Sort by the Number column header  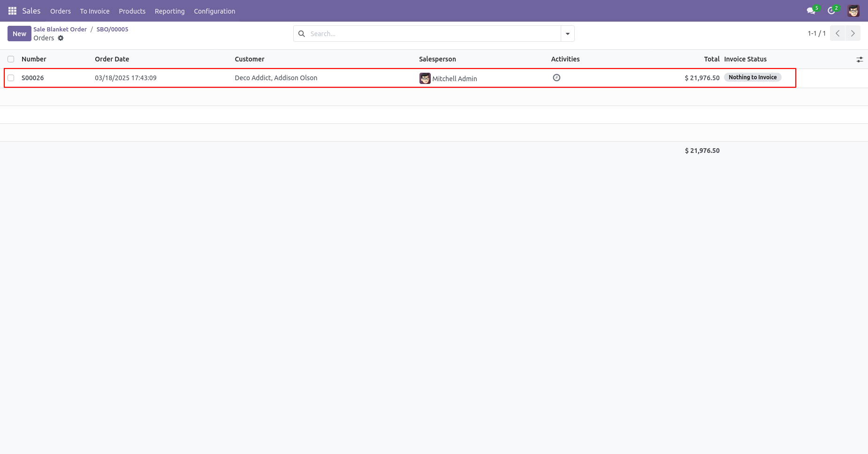[x=34, y=59]
